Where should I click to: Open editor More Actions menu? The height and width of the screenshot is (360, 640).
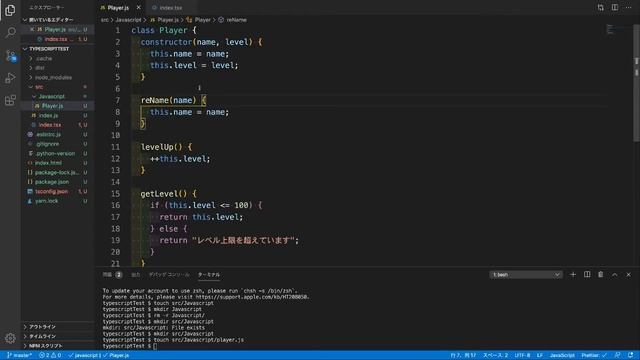point(629,7)
